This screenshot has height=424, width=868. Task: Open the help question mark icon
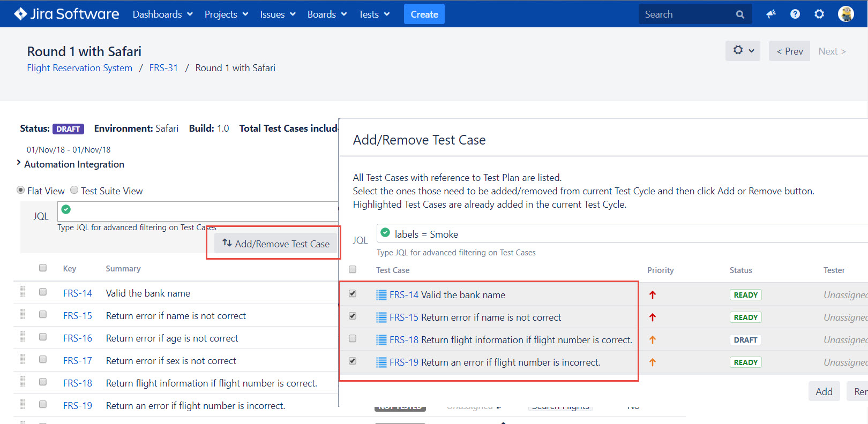[x=795, y=14]
